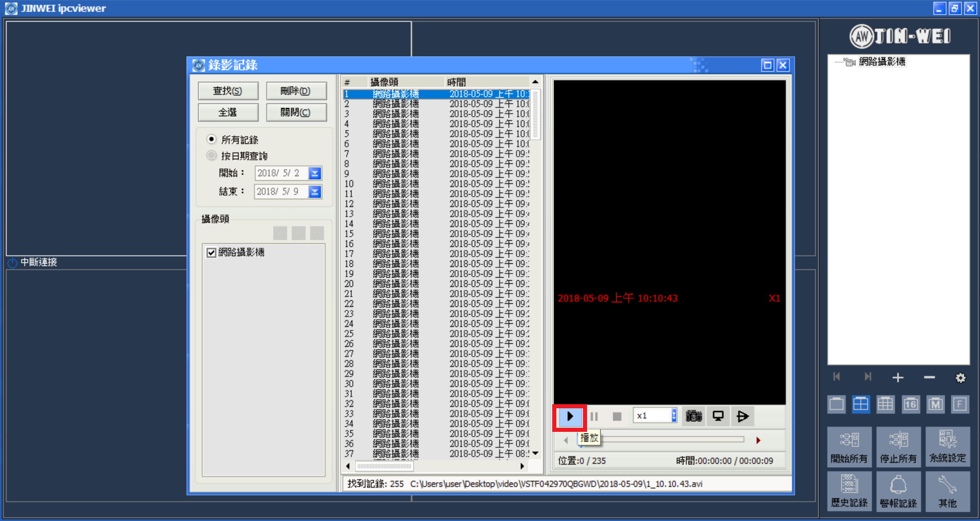Open 系統設定 system settings
The height and width of the screenshot is (521, 980).
[948, 447]
